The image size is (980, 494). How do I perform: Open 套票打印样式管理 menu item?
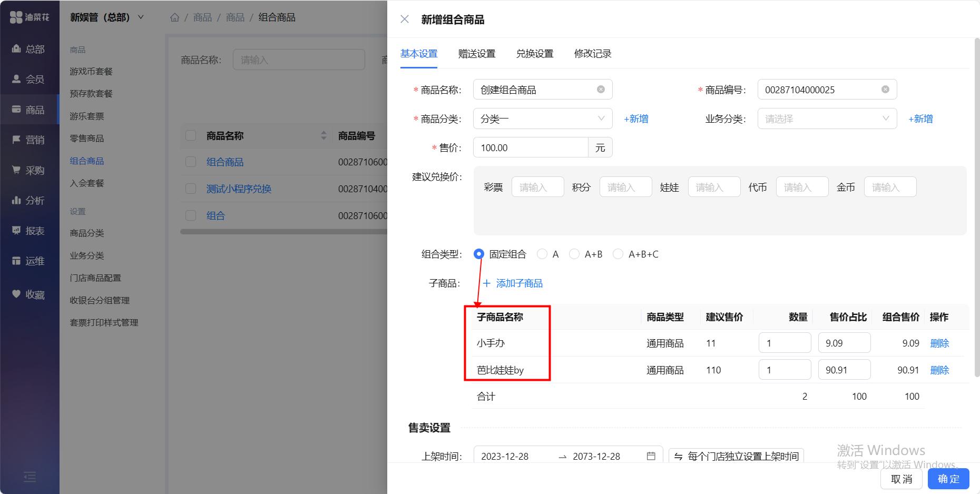click(x=104, y=322)
